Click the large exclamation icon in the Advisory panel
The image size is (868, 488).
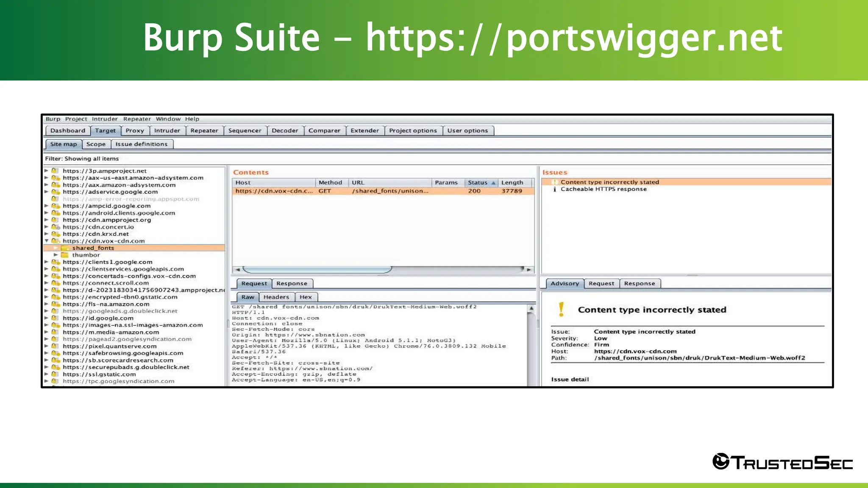[x=561, y=309]
